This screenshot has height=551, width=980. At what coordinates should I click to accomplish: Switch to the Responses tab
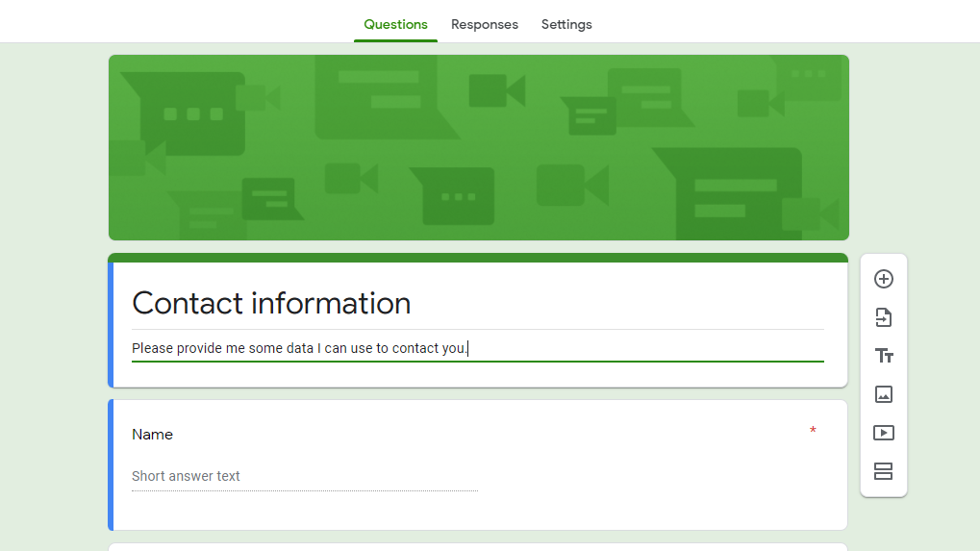(485, 24)
